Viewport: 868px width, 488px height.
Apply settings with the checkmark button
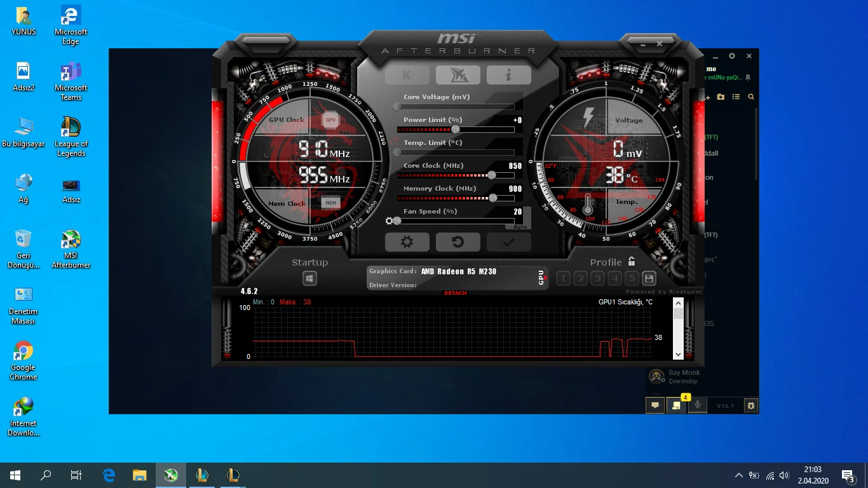pyautogui.click(x=508, y=242)
